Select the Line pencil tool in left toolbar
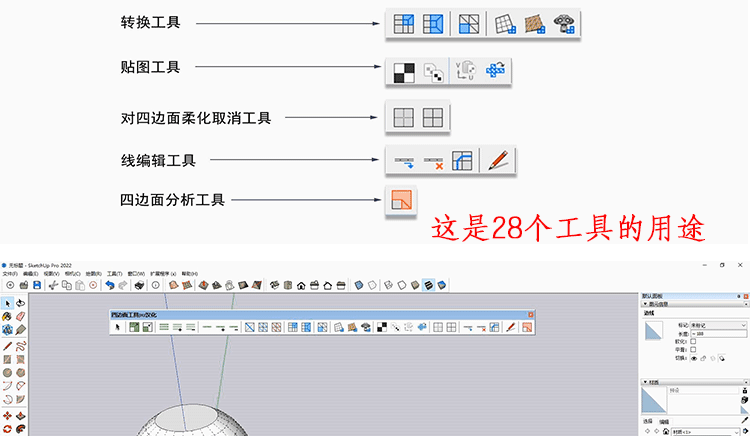This screenshot has width=750, height=436. (7, 346)
